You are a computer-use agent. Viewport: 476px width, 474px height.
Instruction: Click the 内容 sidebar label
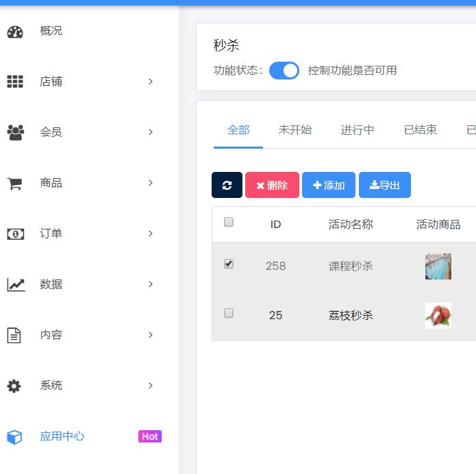51,335
